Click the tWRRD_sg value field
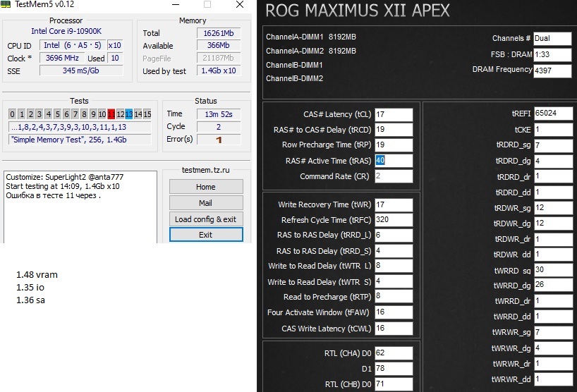Viewport: 577px width, 392px height. (554, 270)
